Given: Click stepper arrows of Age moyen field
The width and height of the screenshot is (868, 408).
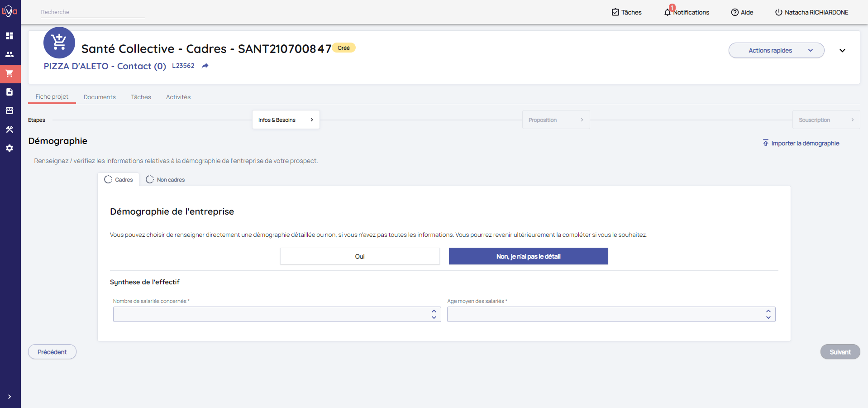Looking at the screenshot, I should click(768, 314).
